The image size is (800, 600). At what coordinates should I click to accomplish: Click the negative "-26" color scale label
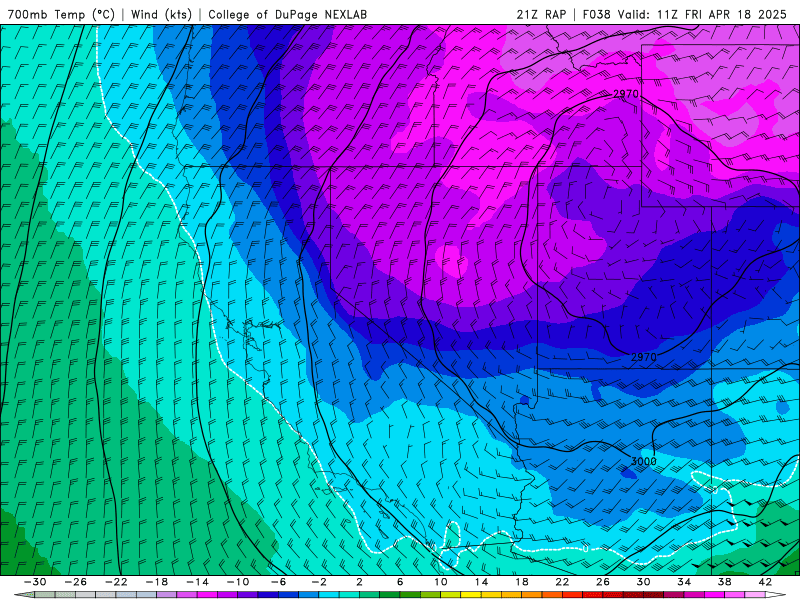76,582
